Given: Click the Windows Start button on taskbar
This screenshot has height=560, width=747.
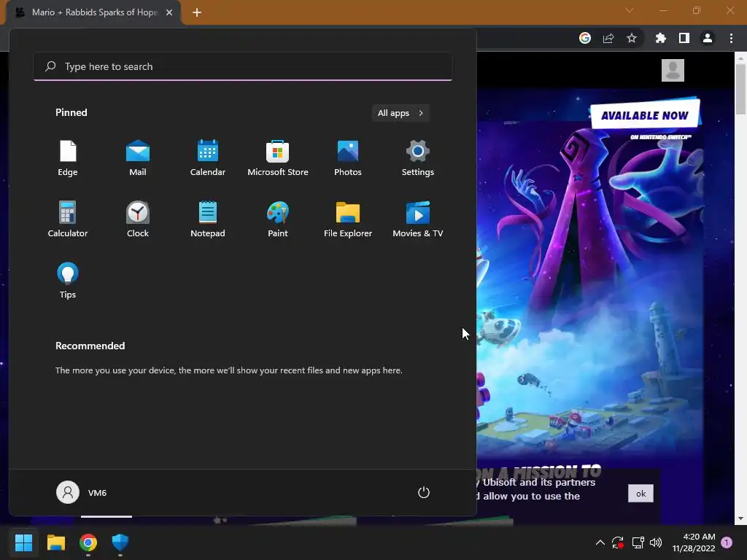Looking at the screenshot, I should pos(23,542).
